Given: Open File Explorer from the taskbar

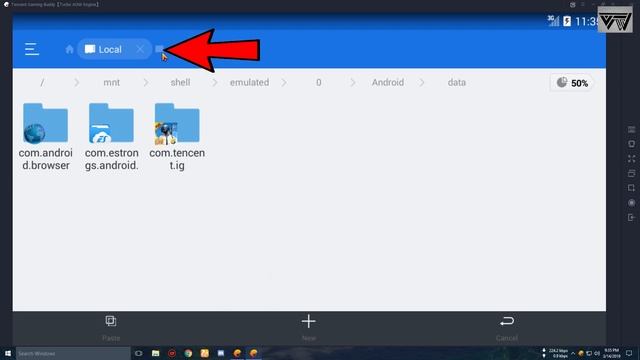Looking at the screenshot, I should pos(156,353).
